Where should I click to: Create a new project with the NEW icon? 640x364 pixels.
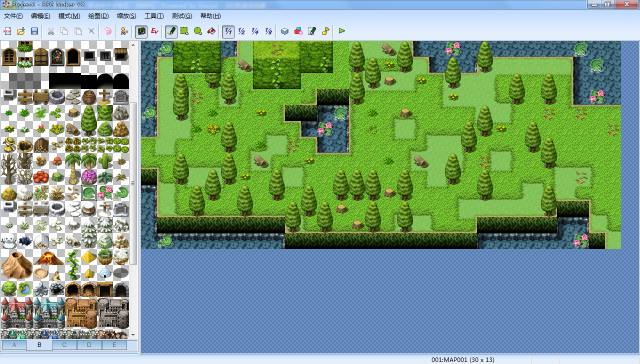click(7, 31)
